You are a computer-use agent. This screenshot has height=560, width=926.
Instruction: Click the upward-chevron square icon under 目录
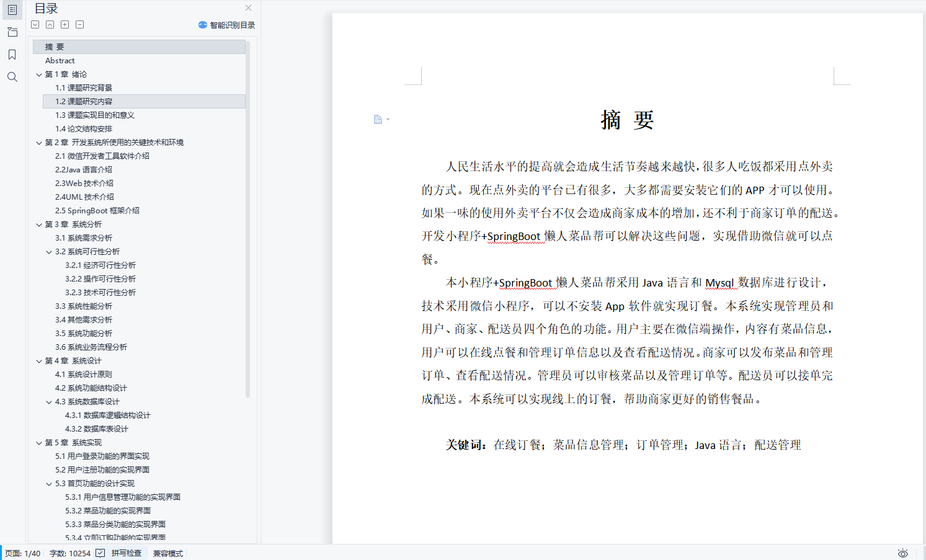50,25
